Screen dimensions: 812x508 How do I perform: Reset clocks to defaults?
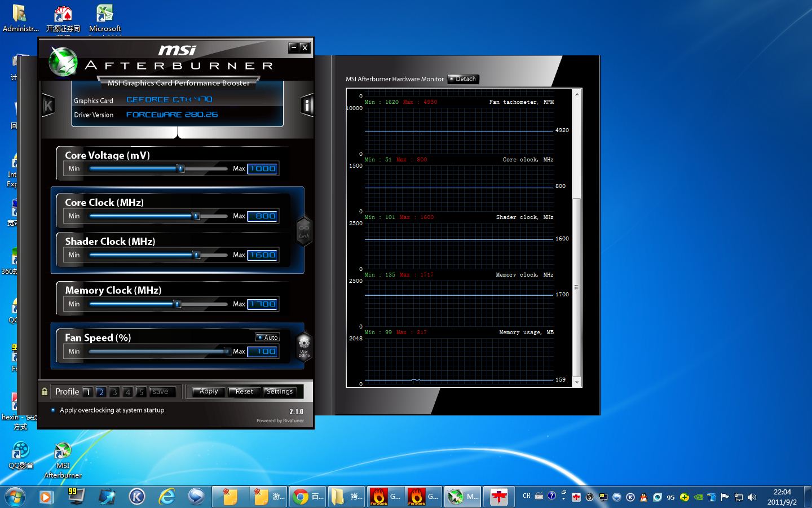click(x=244, y=392)
